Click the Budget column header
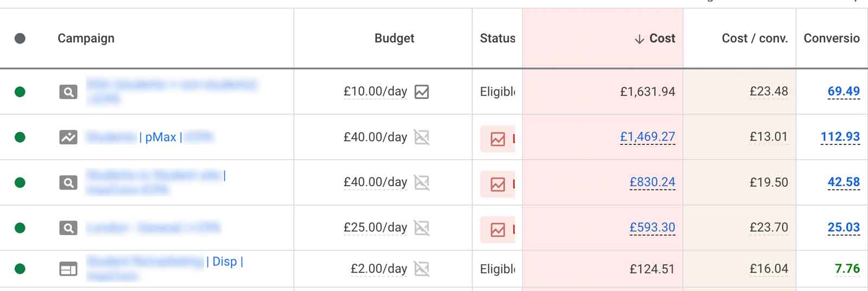Image resolution: width=868 pixels, height=291 pixels. pos(394,39)
